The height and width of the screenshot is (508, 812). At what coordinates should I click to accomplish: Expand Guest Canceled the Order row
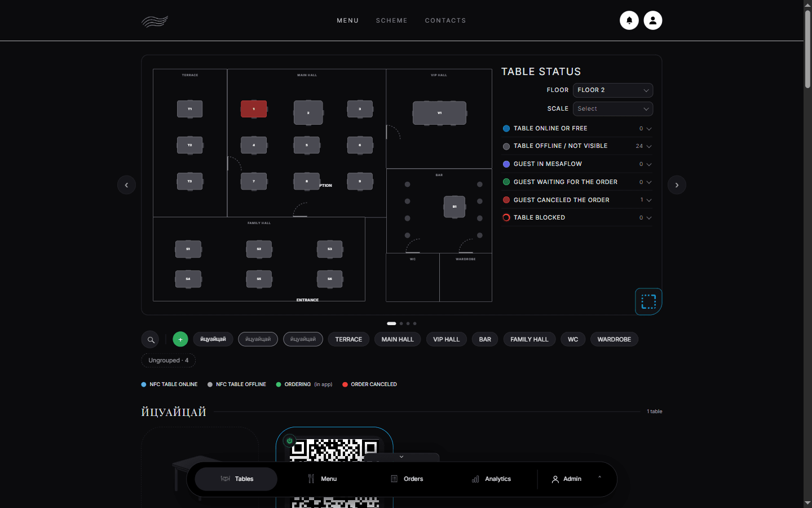[577, 200]
